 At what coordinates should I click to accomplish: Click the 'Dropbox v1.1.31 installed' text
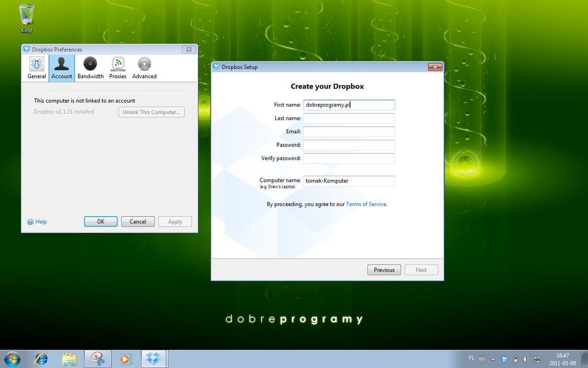click(64, 112)
